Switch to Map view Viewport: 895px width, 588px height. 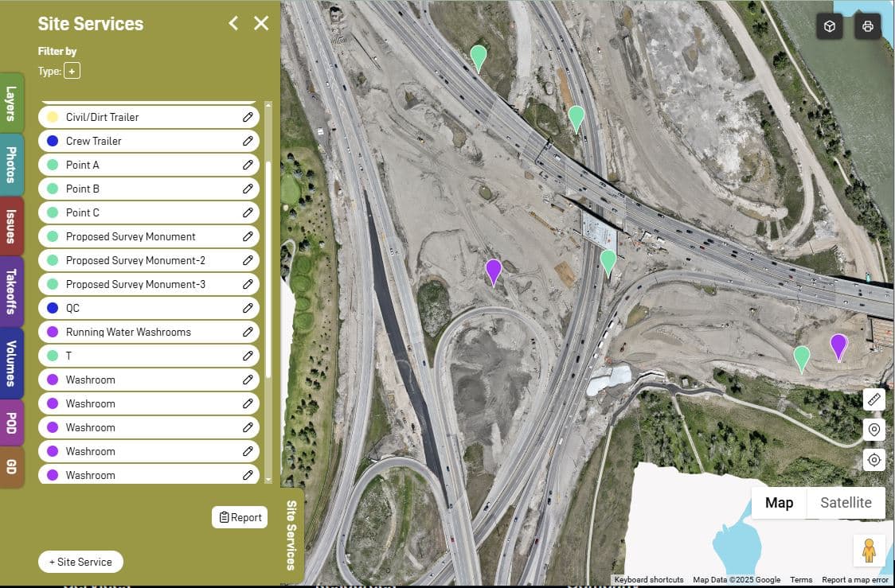[x=779, y=503]
